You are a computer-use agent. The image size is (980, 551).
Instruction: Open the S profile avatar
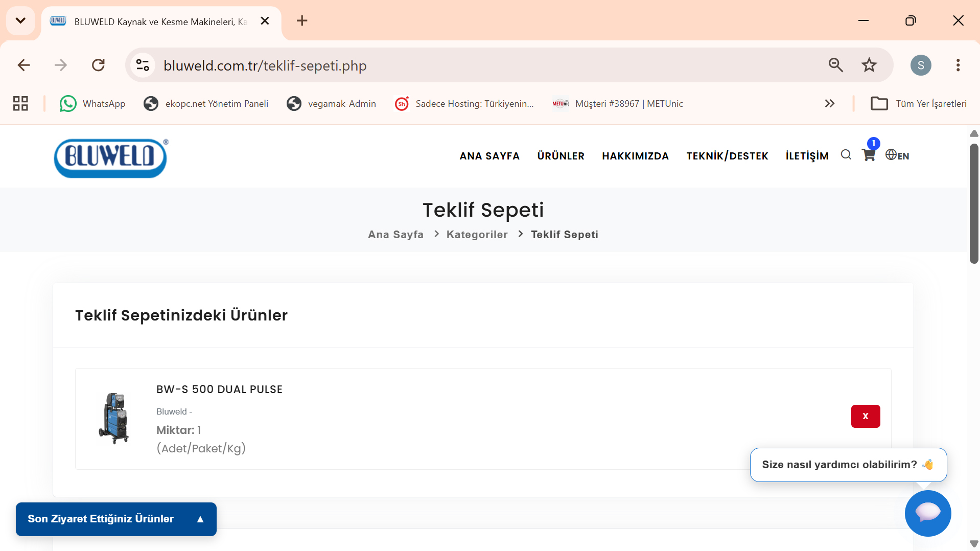pos(921,65)
